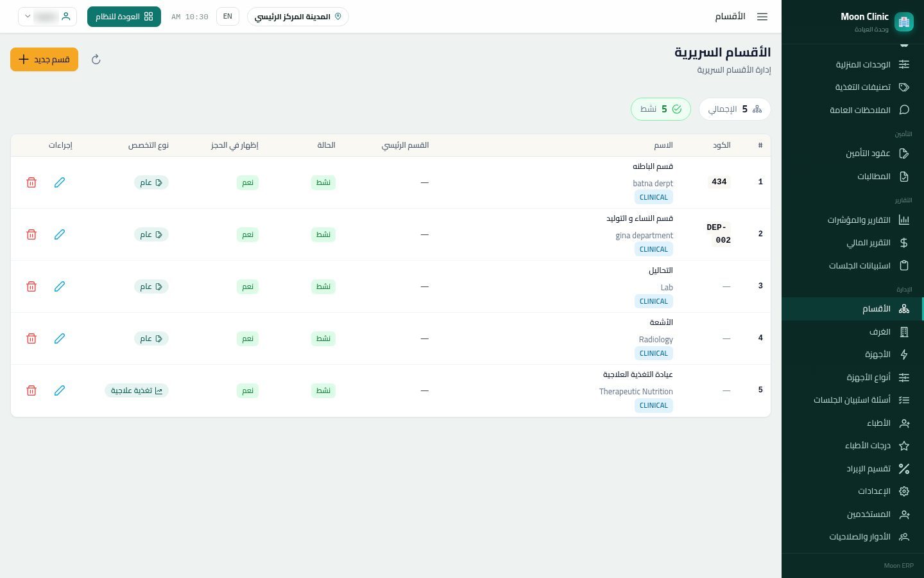This screenshot has width=924, height=578.
Task: Create a new department with قسم جديد
Action: [44, 60]
